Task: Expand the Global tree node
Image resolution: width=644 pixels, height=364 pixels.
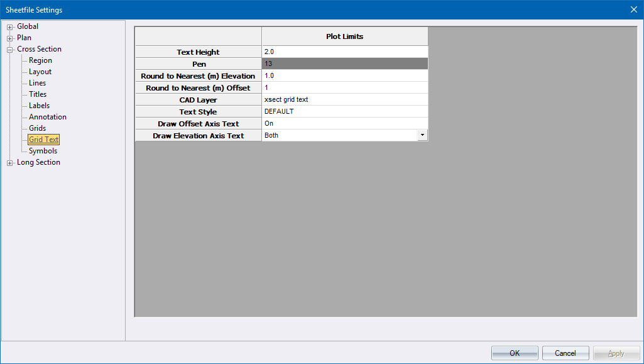Action: pyautogui.click(x=10, y=27)
